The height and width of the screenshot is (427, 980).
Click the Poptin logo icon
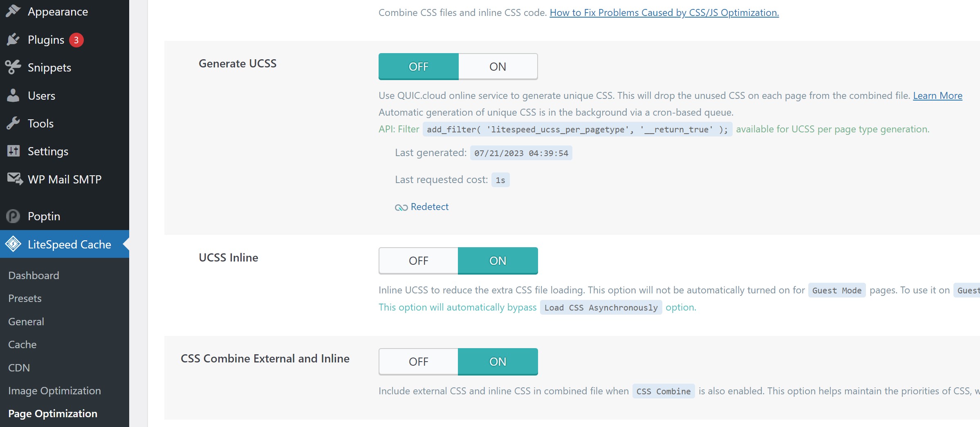coord(13,216)
